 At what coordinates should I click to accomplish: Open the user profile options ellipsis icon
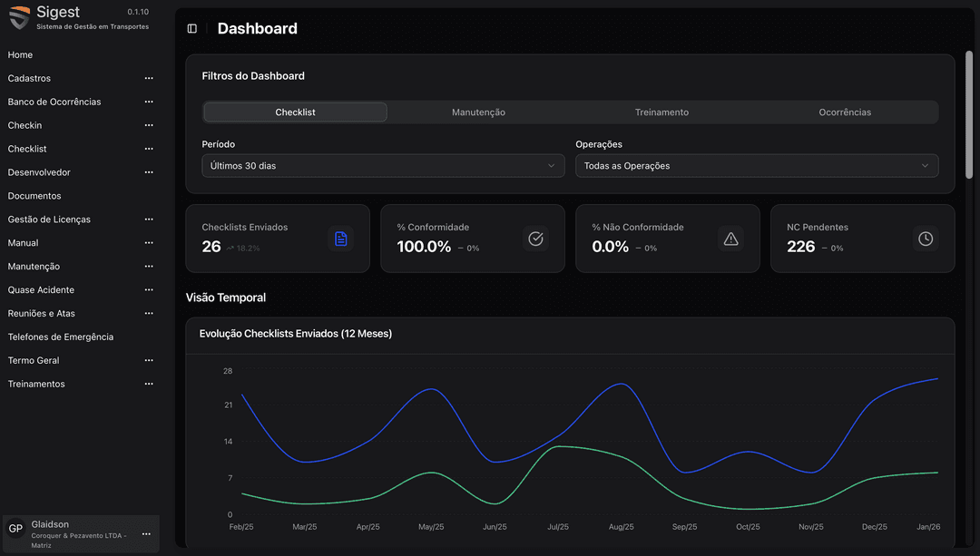pos(148,533)
